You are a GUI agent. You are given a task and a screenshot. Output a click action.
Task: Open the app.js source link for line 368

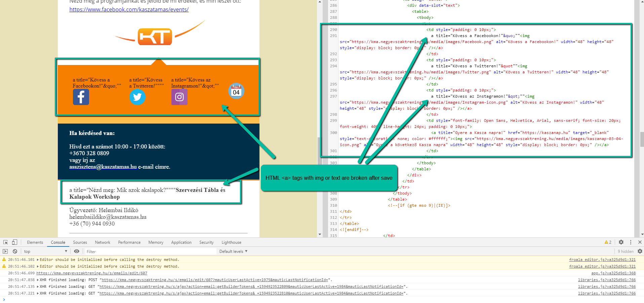click(613, 273)
